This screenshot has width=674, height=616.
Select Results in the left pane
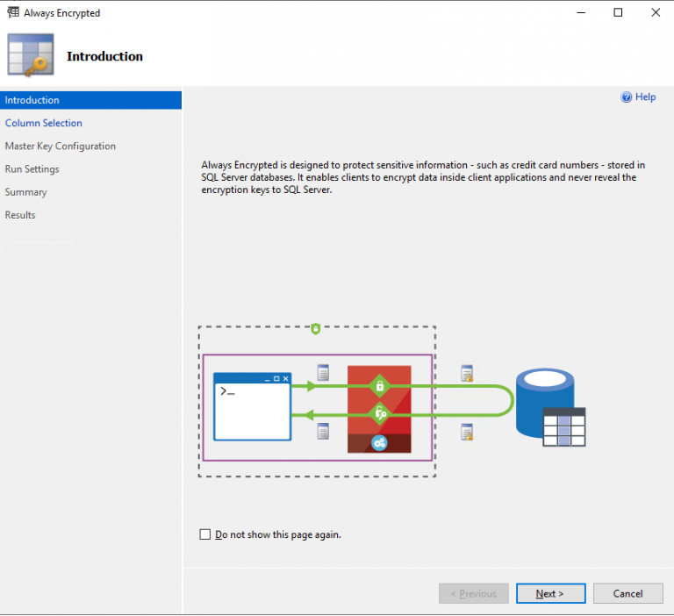[x=20, y=215]
